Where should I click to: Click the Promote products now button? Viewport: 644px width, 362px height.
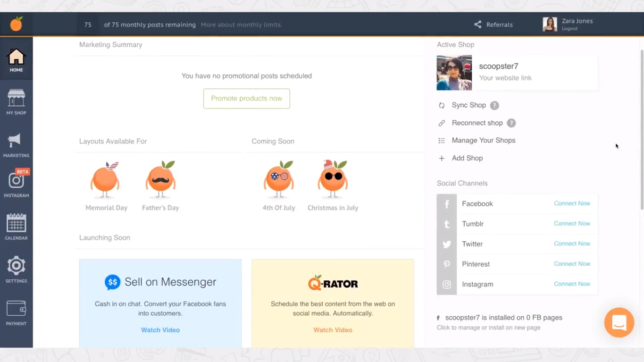click(246, 99)
